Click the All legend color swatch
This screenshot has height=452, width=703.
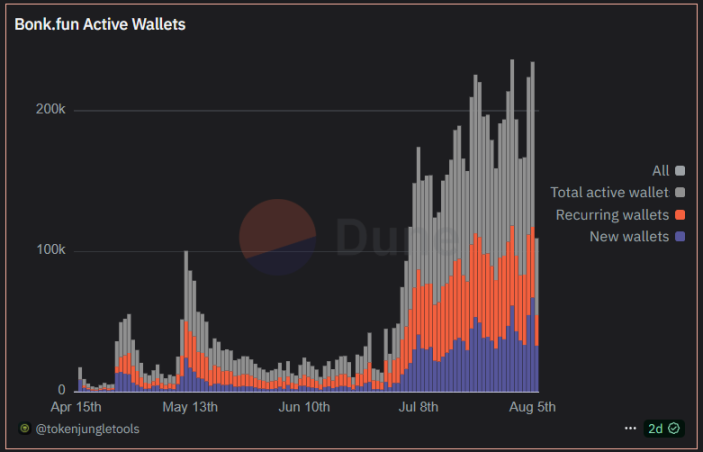coord(680,170)
